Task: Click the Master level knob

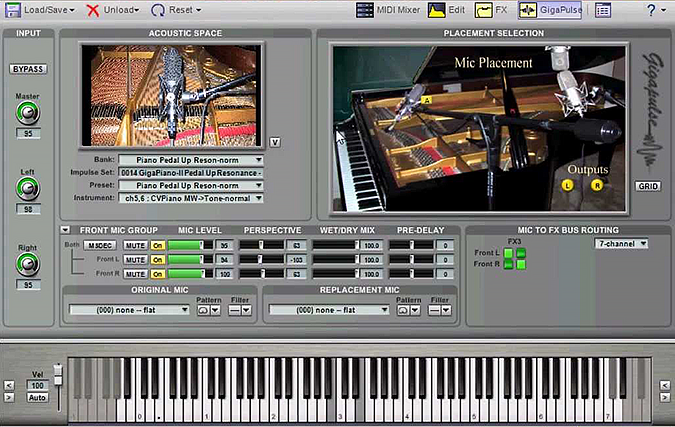Action: tap(28, 113)
